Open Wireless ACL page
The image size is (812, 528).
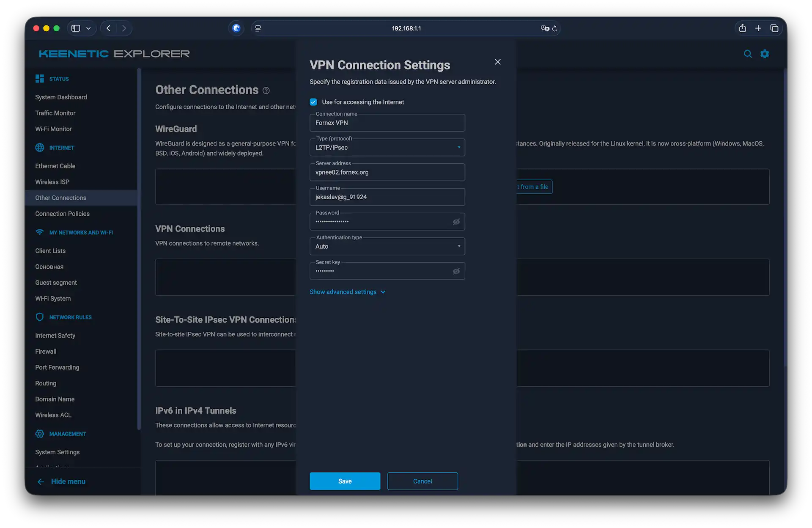(53, 415)
